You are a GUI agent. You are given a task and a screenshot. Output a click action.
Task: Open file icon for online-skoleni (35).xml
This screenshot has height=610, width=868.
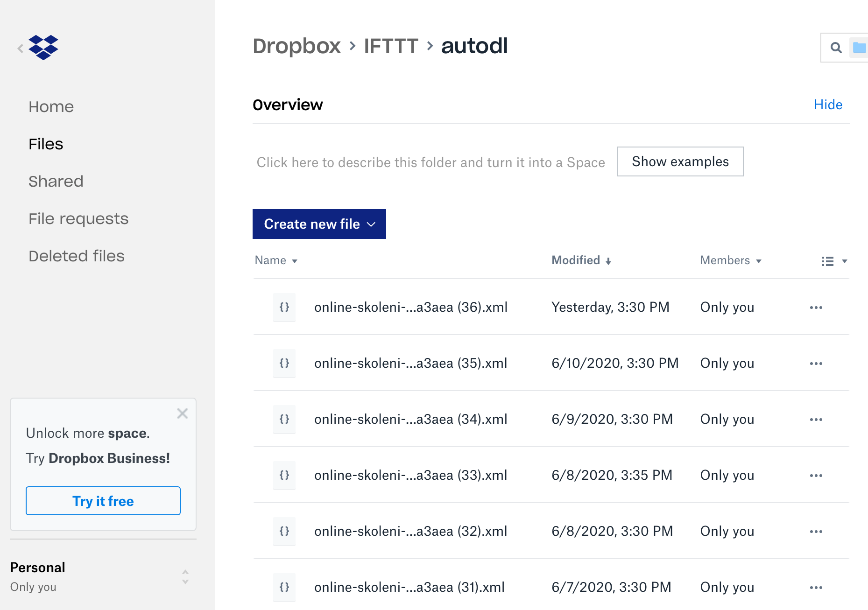coord(284,363)
